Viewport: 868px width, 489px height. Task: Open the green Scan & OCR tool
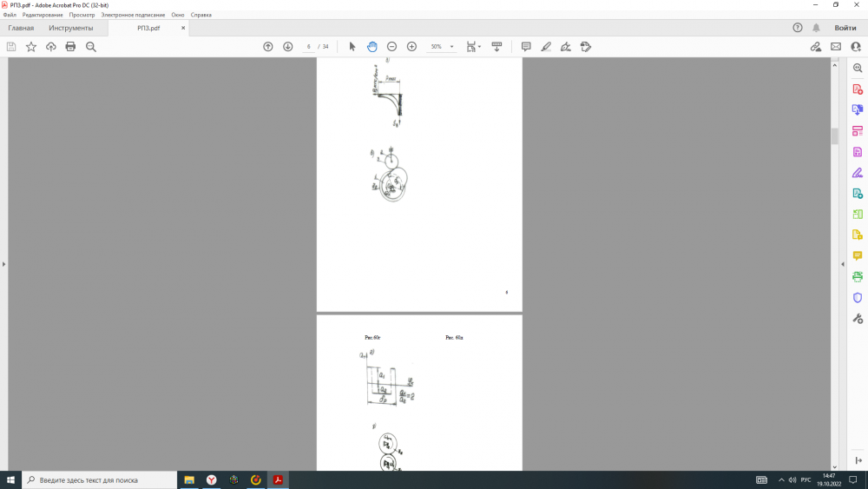858,215
